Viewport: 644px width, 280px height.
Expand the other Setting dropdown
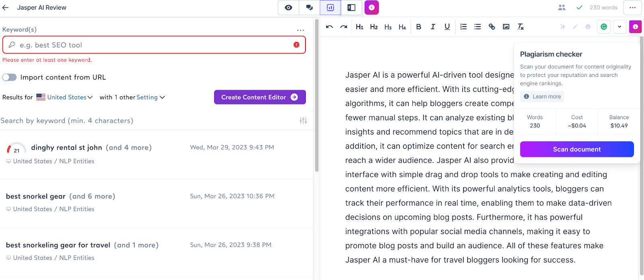(x=151, y=97)
